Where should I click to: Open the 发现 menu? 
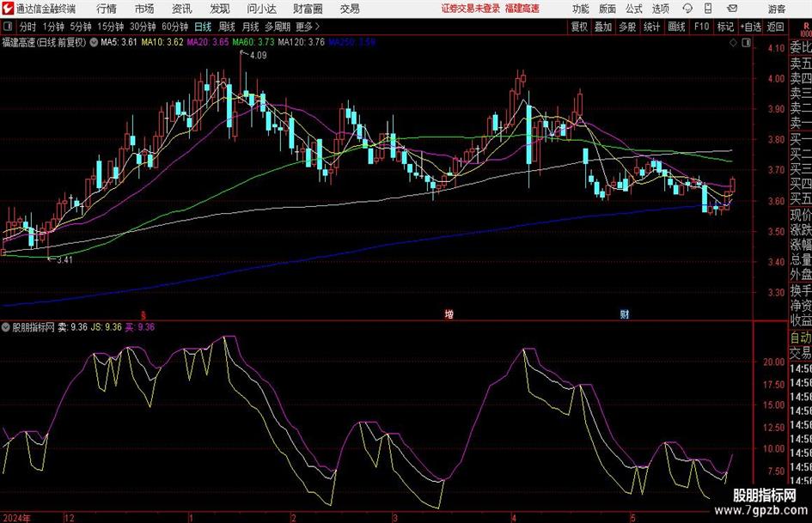[220, 9]
